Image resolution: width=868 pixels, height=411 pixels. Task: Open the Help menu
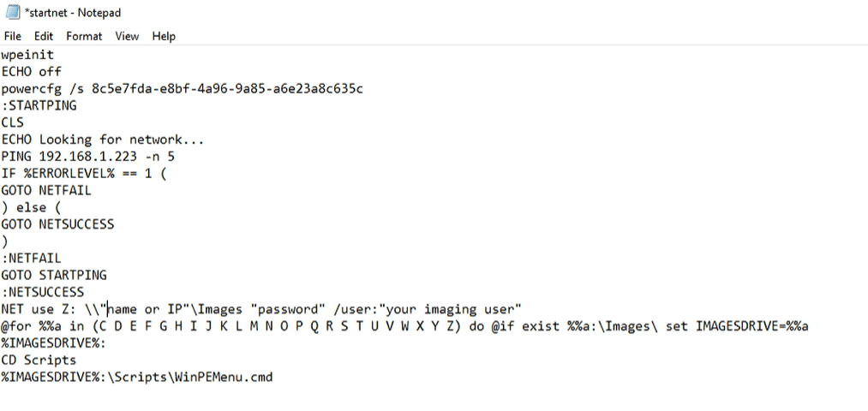(164, 36)
